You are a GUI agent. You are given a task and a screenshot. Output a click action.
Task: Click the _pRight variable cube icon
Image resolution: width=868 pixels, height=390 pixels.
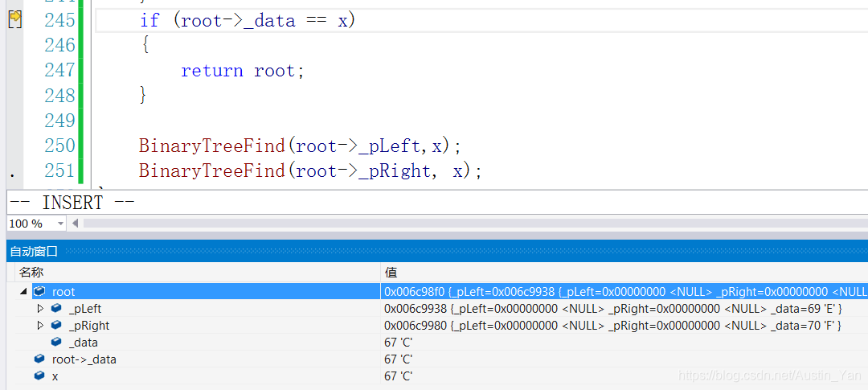point(56,325)
